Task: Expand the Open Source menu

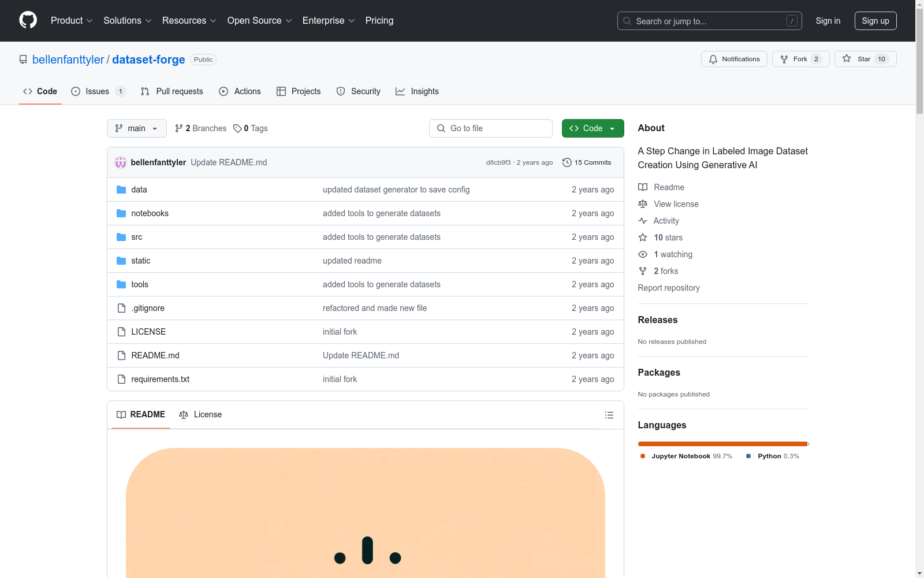Action: (x=260, y=21)
